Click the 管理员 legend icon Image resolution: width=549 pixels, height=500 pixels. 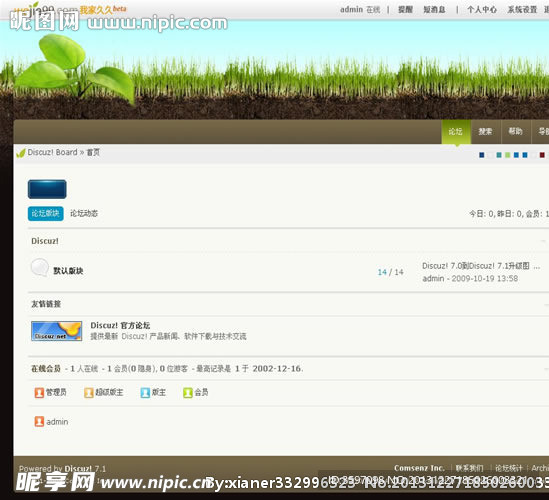39,393
